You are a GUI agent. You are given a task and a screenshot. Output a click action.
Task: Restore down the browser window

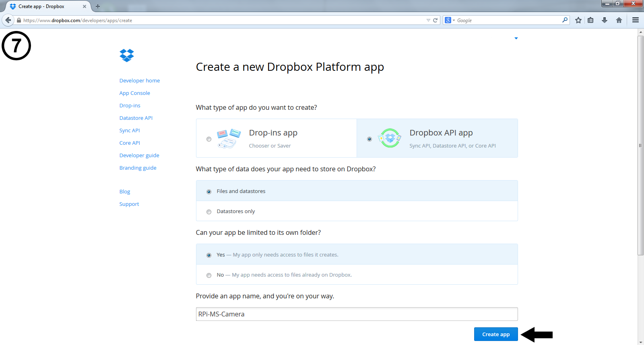coord(618,4)
